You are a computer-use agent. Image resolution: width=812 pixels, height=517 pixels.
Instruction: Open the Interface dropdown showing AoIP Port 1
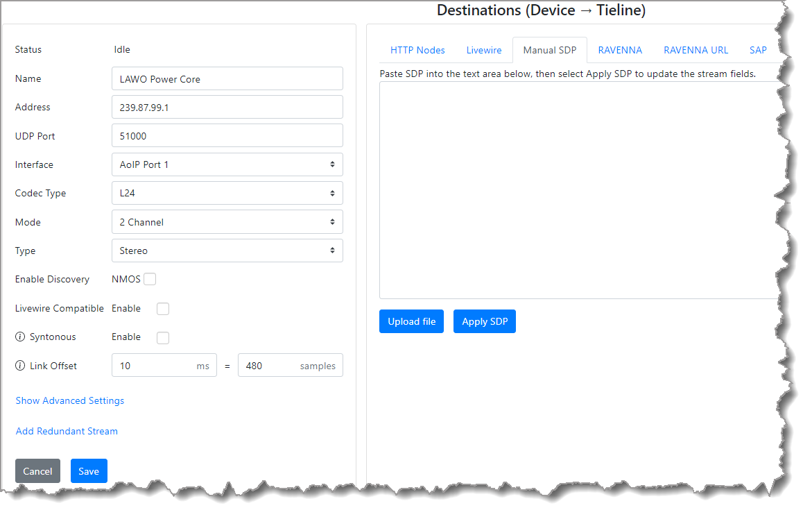pyautogui.click(x=227, y=164)
